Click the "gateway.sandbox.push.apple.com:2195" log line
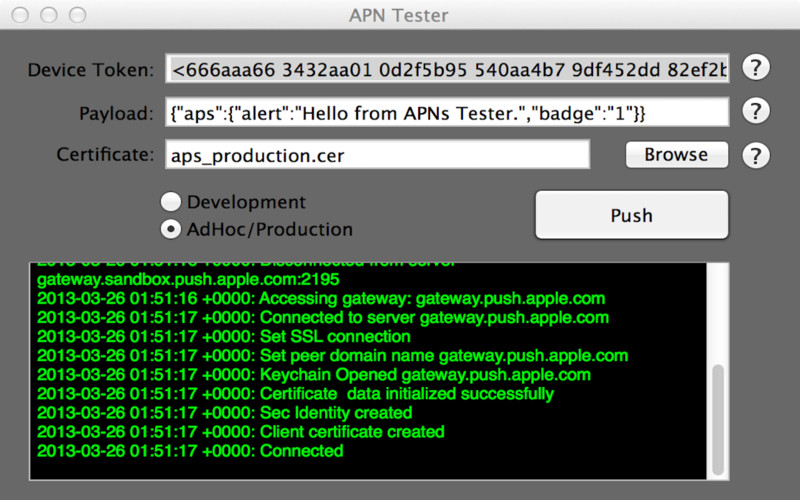 pos(188,280)
